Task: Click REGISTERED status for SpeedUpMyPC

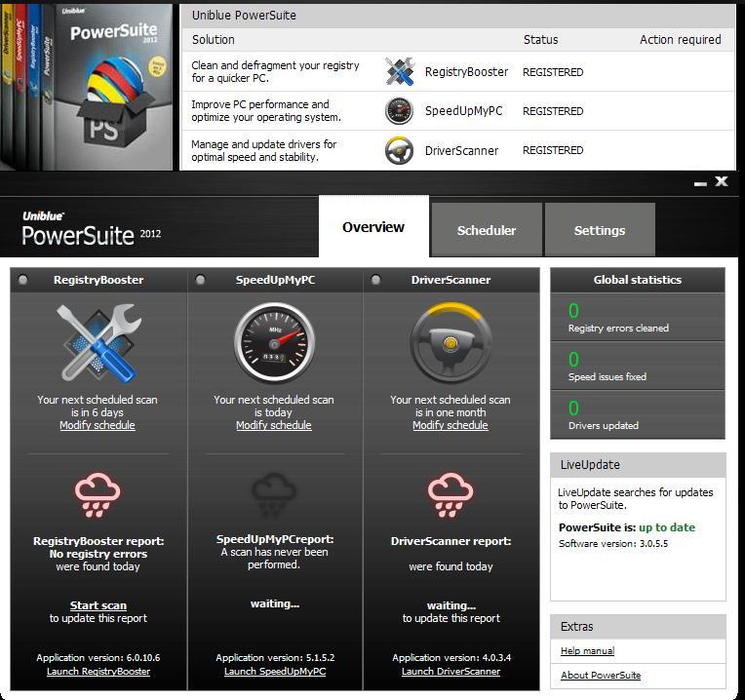Action: [x=553, y=111]
